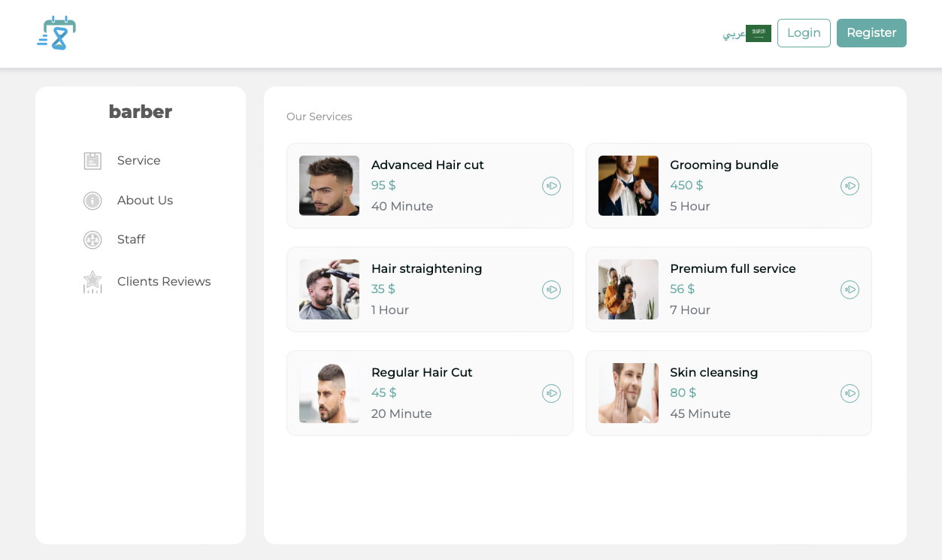Switch to the Clients Reviews section

163,281
